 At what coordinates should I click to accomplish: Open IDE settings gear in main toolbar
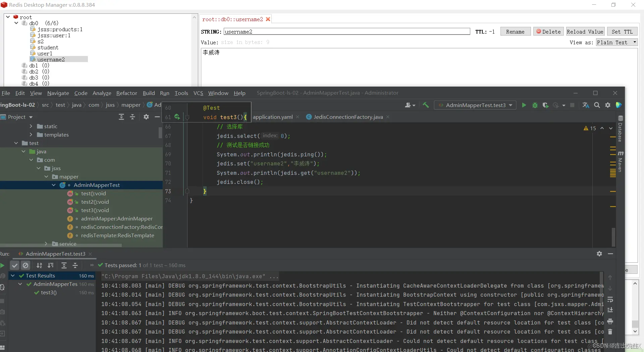point(608,105)
